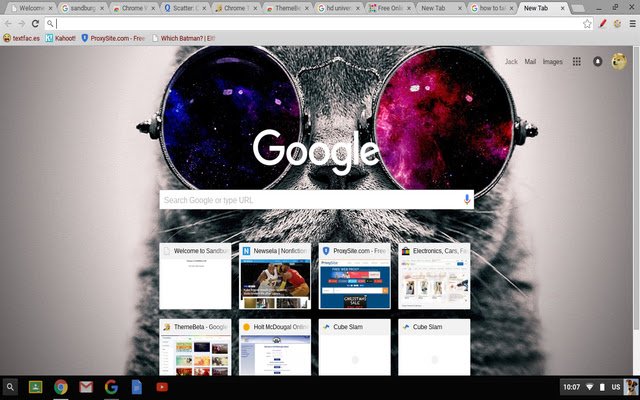Launch Chrome from the shelf
Screen dimensions: 640x400
(61, 387)
